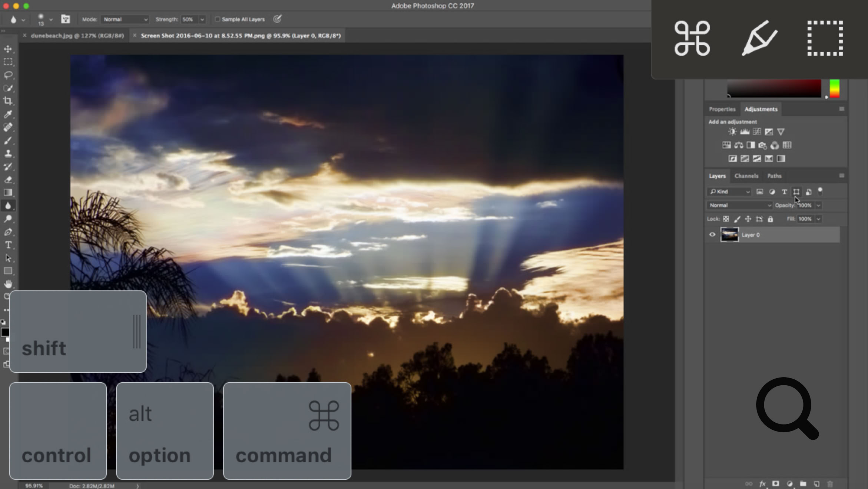This screenshot has height=489, width=868.
Task: Add a Curves adjustment layer
Action: pyautogui.click(x=757, y=132)
